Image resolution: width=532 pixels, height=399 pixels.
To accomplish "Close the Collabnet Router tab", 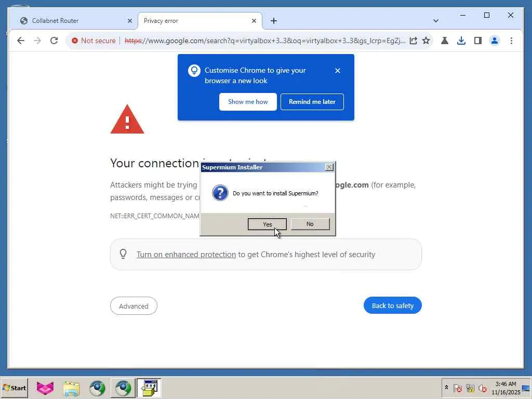I will coord(129,21).
